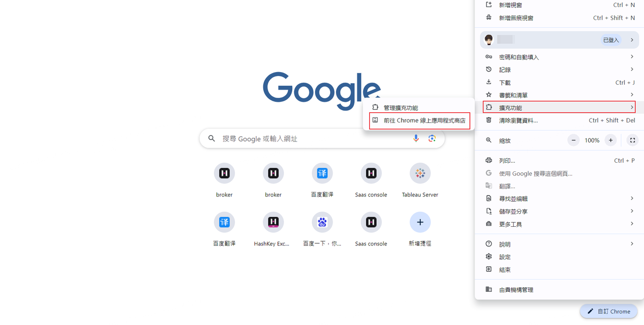Click the zoom in plus button
Image resolution: width=644 pixels, height=325 pixels.
(x=610, y=141)
